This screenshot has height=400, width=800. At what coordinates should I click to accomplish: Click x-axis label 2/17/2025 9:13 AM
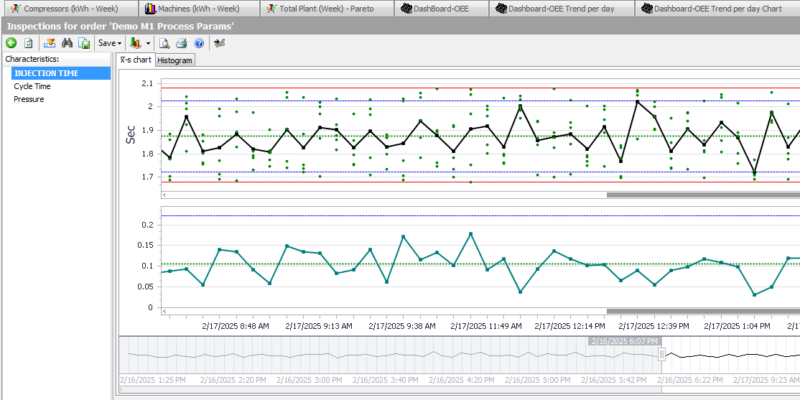coord(319,326)
